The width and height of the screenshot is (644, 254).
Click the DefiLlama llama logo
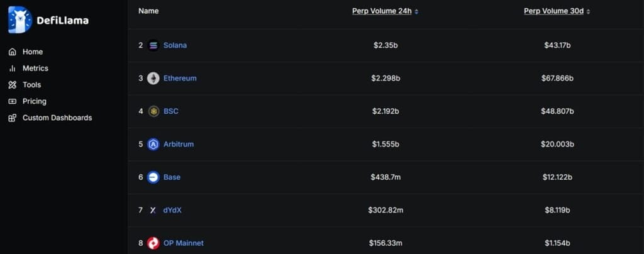19,19
